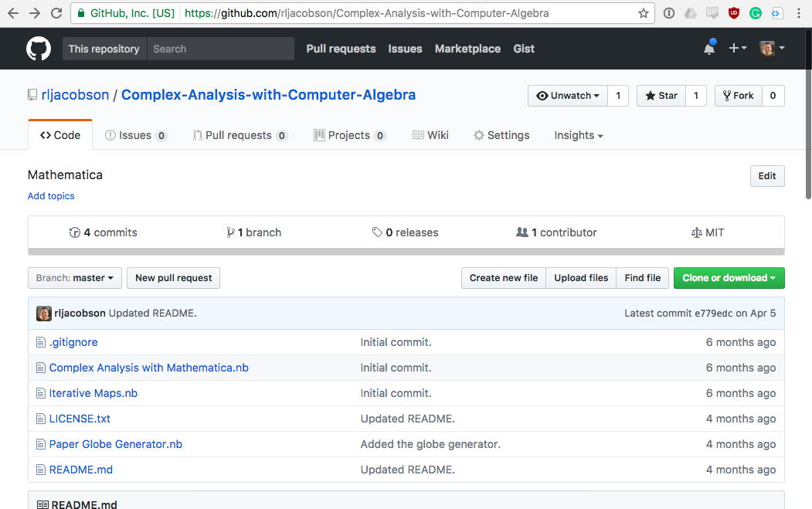Screen dimensions: 812x509
Task: Click Find file button
Action: [643, 278]
